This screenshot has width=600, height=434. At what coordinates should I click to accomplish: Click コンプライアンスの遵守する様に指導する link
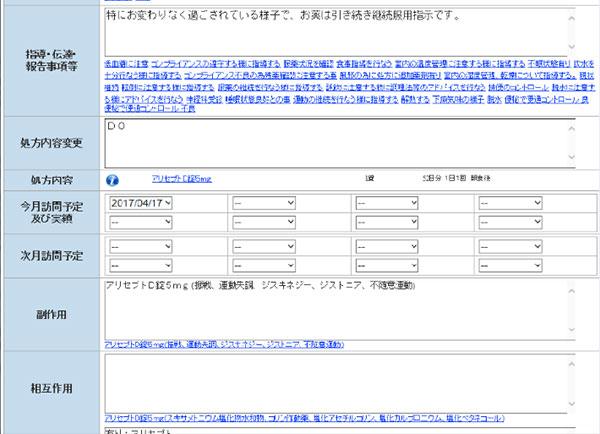(x=216, y=64)
